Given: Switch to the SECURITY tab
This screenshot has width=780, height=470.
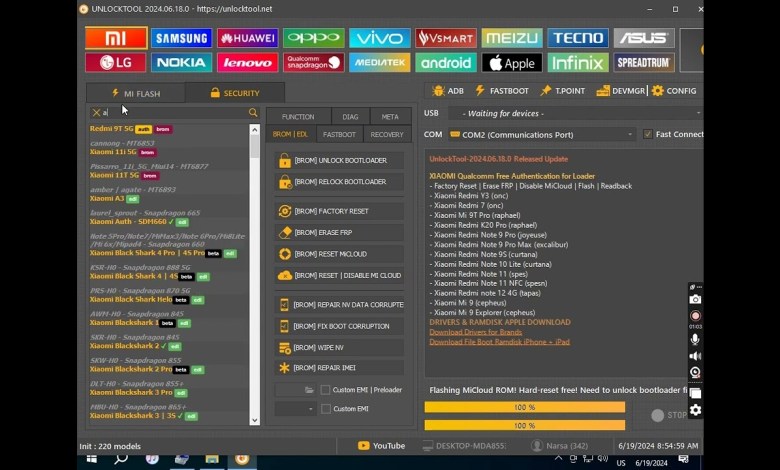Looking at the screenshot, I should click(235, 93).
